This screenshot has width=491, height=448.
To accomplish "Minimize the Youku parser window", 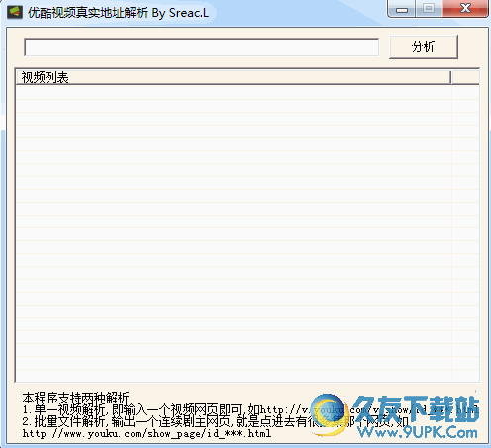I will pos(401,9).
